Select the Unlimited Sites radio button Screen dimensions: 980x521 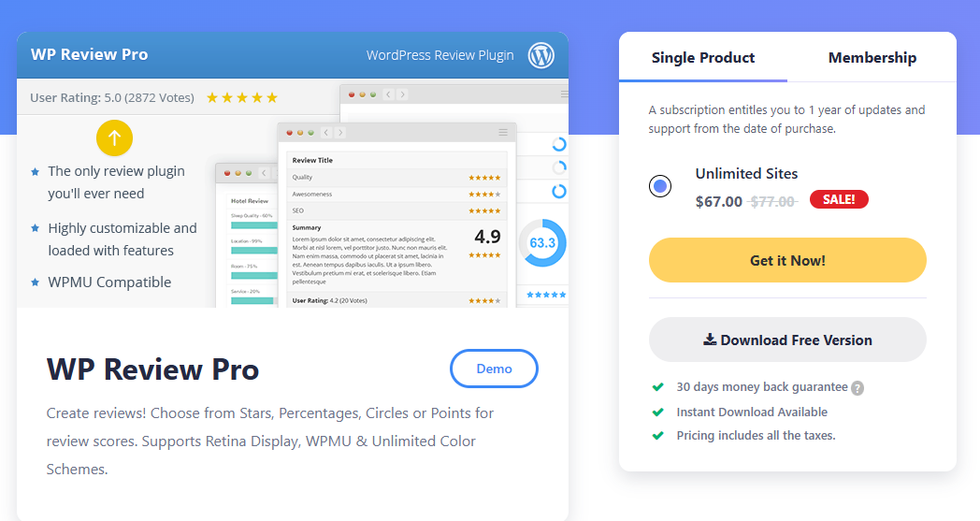coord(660,186)
